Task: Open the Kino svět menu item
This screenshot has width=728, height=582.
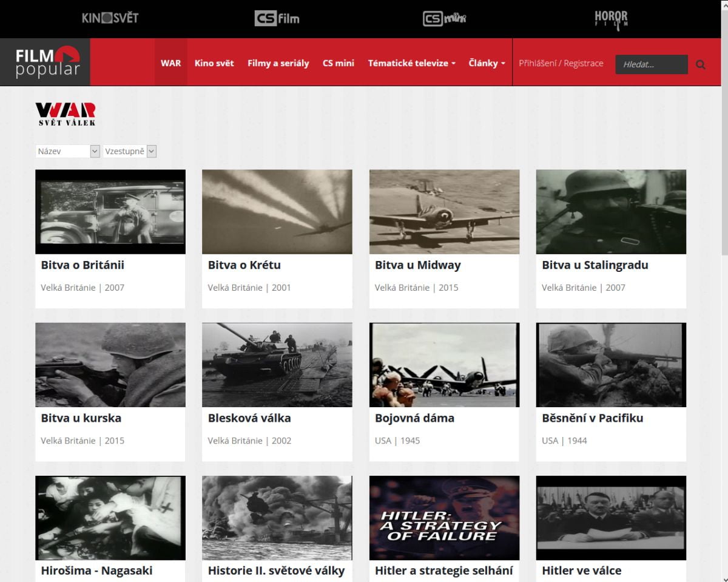Action: point(214,63)
